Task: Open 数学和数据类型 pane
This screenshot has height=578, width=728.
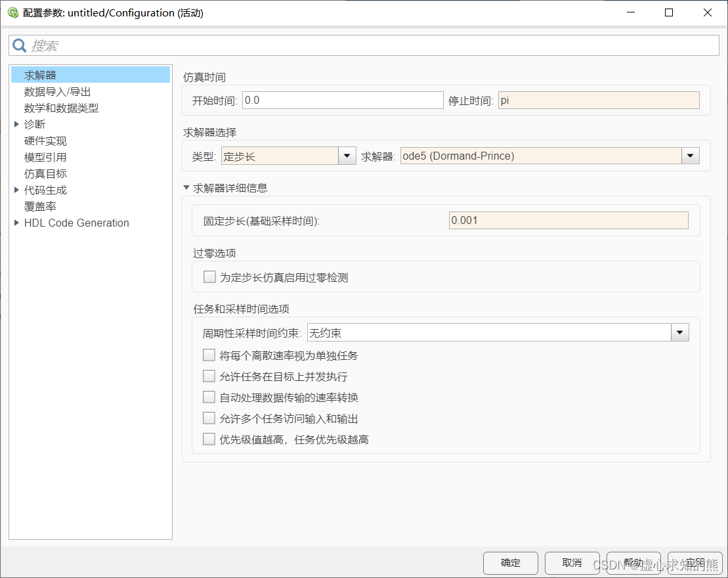Action: point(61,108)
